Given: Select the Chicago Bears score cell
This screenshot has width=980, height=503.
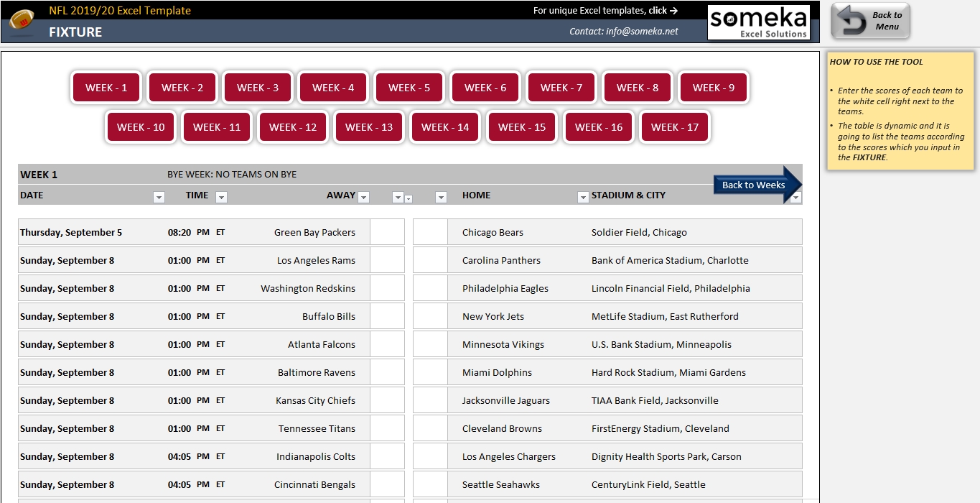Looking at the screenshot, I should [x=430, y=232].
